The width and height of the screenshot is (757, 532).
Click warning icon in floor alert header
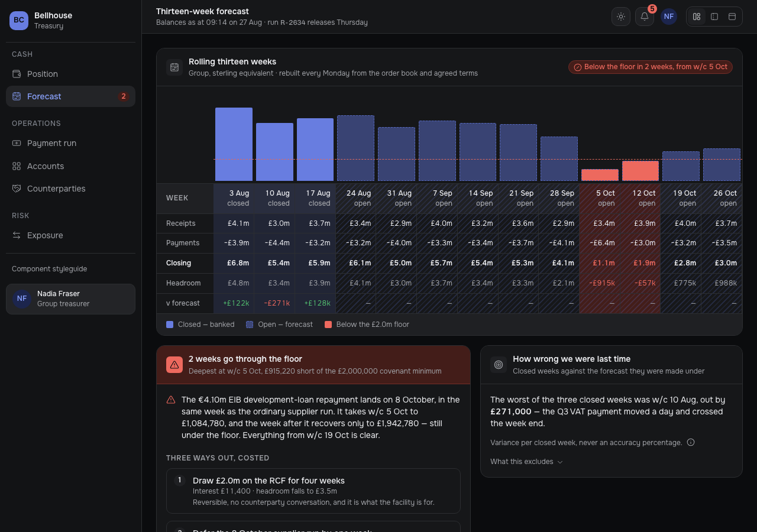[x=174, y=365]
